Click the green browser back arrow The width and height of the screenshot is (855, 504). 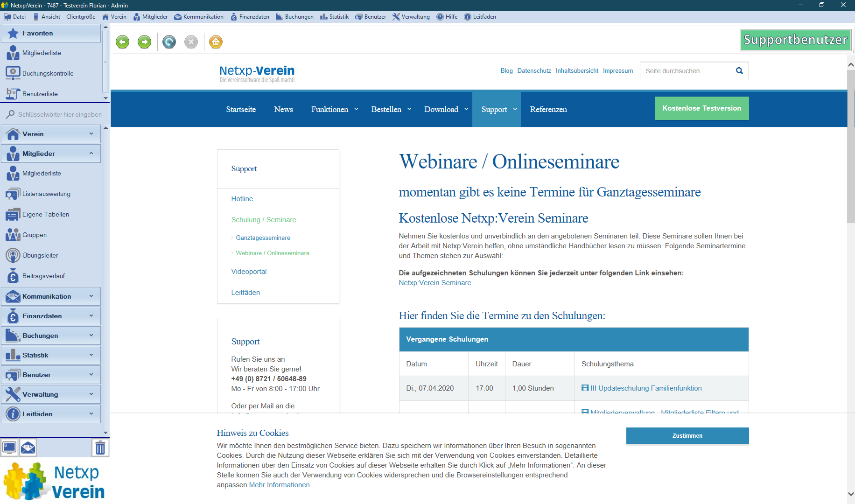click(x=122, y=42)
